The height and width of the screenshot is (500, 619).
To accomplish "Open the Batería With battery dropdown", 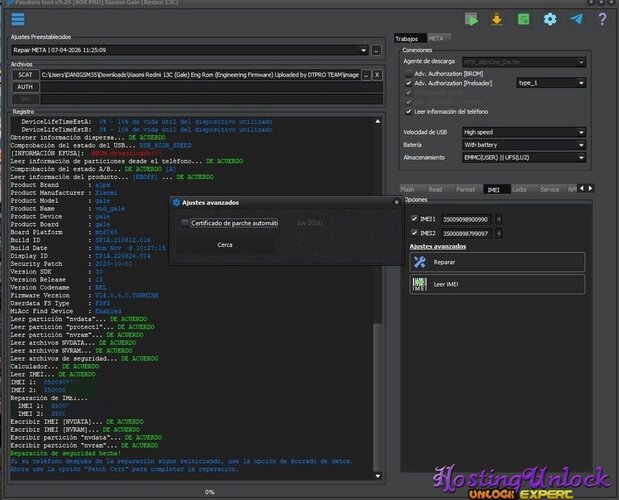I will pyautogui.click(x=524, y=145).
